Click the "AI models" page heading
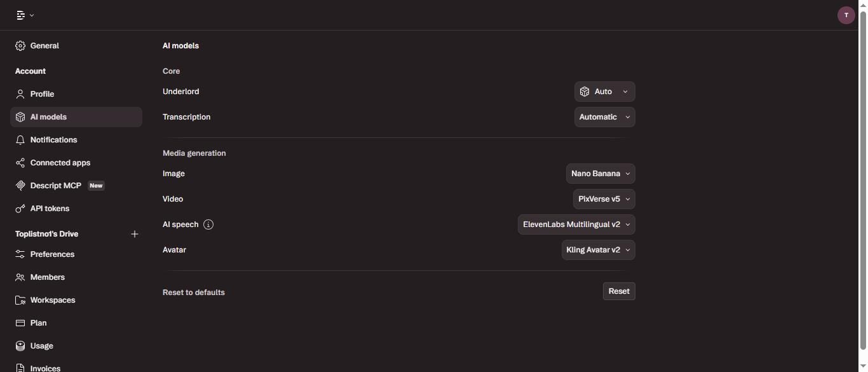The width and height of the screenshot is (868, 372). 181,46
